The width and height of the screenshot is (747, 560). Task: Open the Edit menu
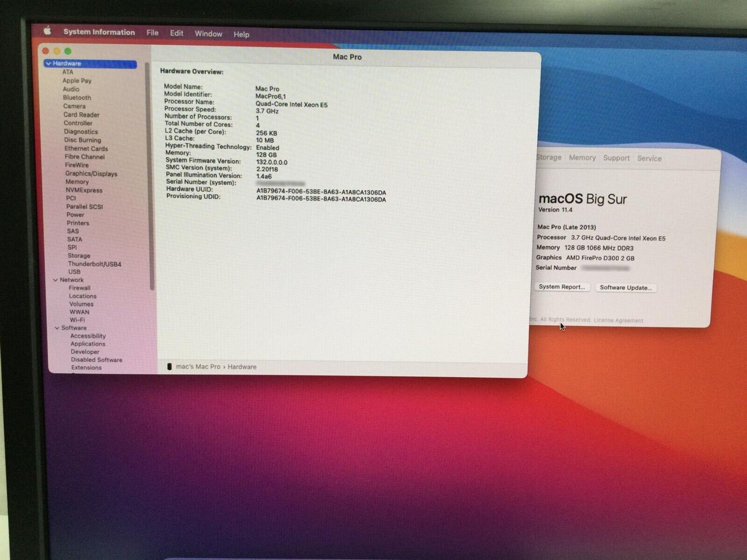[x=176, y=33]
